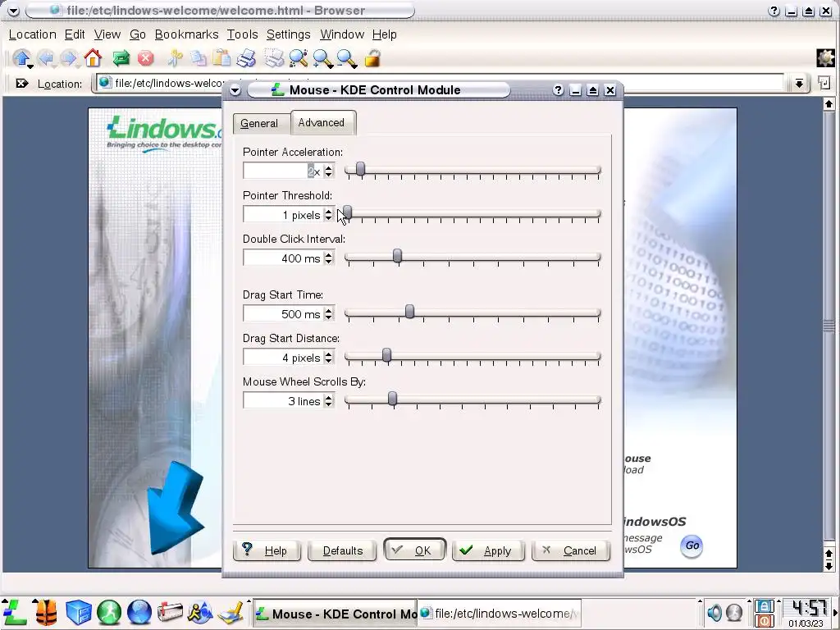This screenshot has width=840, height=630.
Task: Click the Drag Start Time slider handle
Action: (409, 312)
